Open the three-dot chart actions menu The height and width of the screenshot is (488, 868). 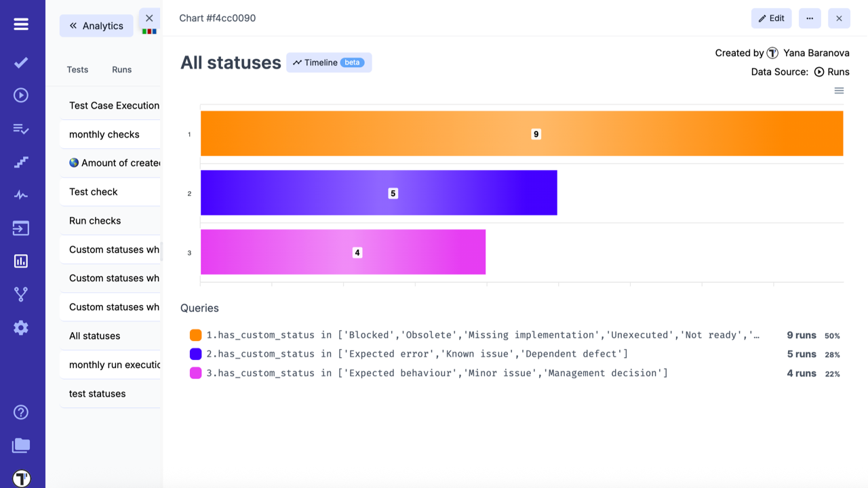coord(810,18)
